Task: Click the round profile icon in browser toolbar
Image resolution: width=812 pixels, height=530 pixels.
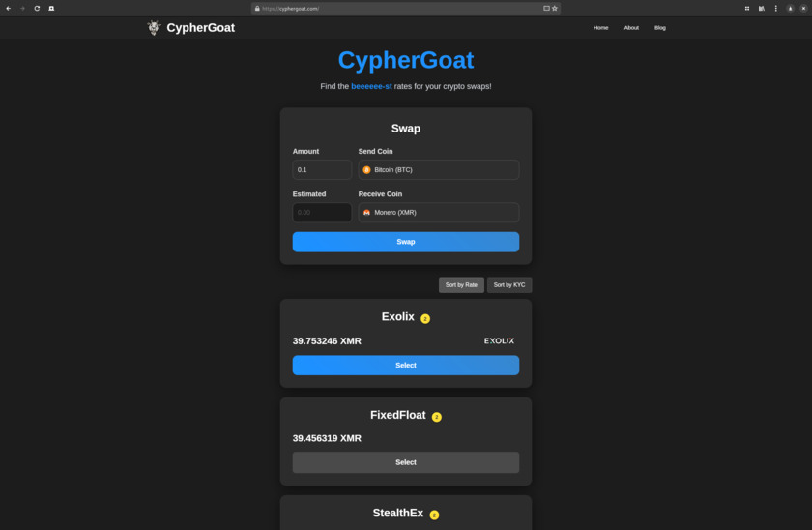Action: (x=790, y=9)
